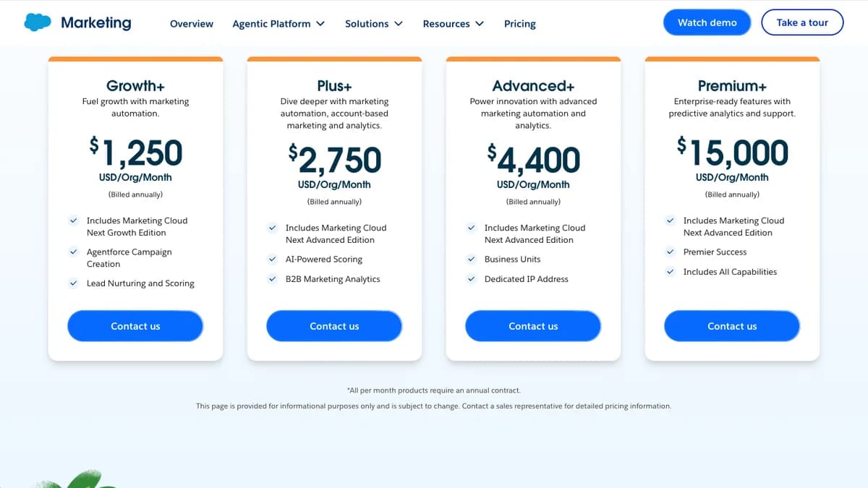868x488 pixels.
Task: Click the $1,250 price
Action: point(135,153)
